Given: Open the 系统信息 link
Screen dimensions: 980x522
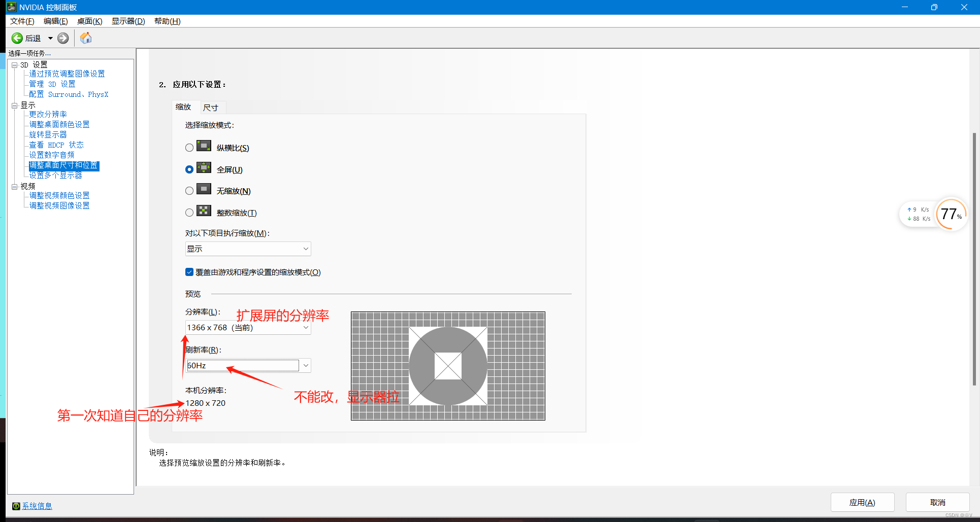Looking at the screenshot, I should (x=37, y=506).
